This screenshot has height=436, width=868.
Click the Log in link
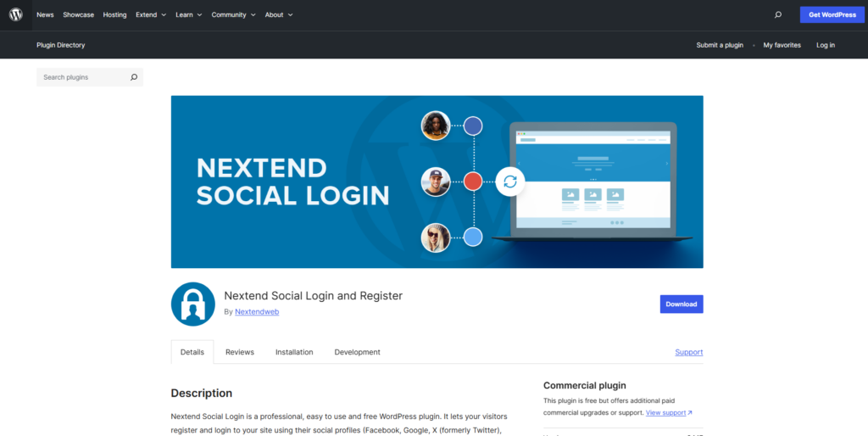(x=826, y=45)
